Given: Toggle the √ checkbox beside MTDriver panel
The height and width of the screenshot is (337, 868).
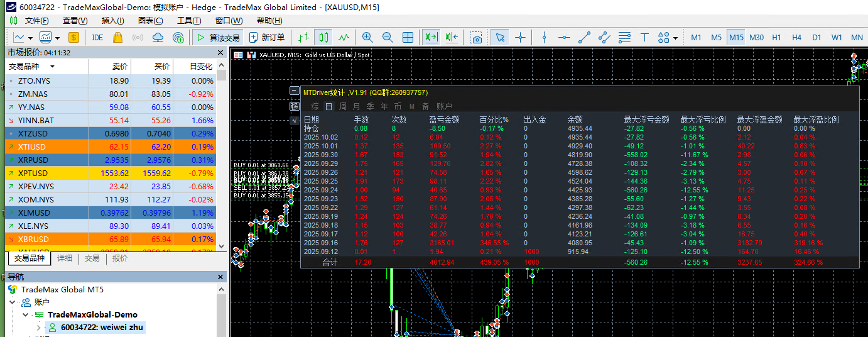Looking at the screenshot, I should tap(295, 121).
